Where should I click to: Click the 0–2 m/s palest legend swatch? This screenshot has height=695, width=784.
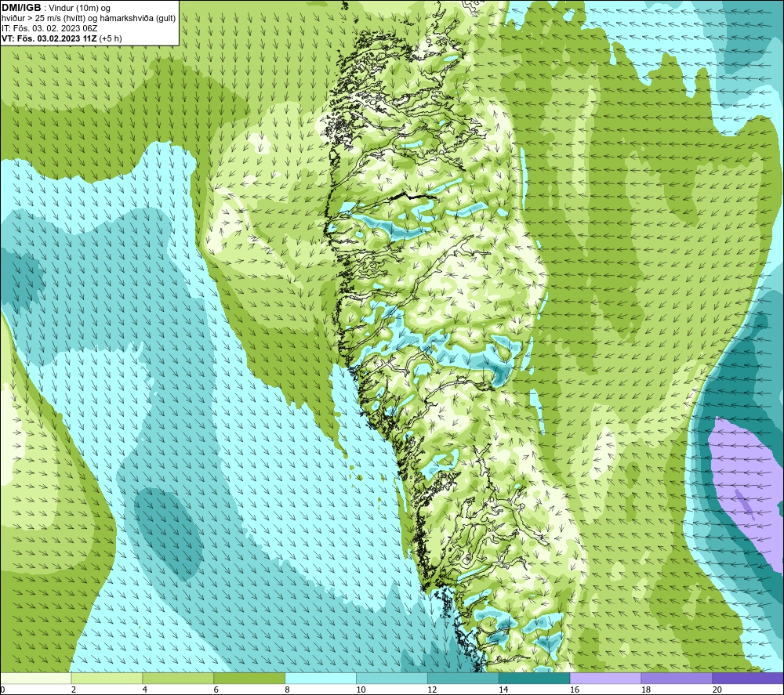(x=36, y=678)
